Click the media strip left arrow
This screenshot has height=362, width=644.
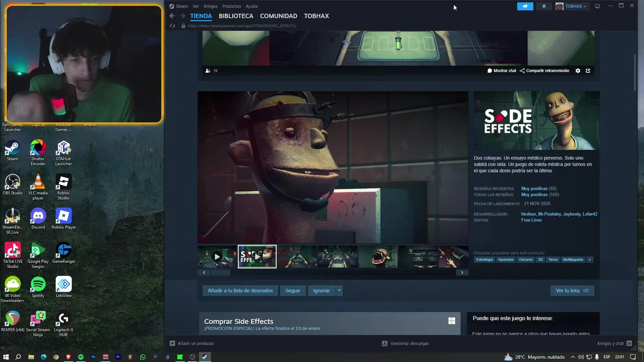[x=204, y=273]
